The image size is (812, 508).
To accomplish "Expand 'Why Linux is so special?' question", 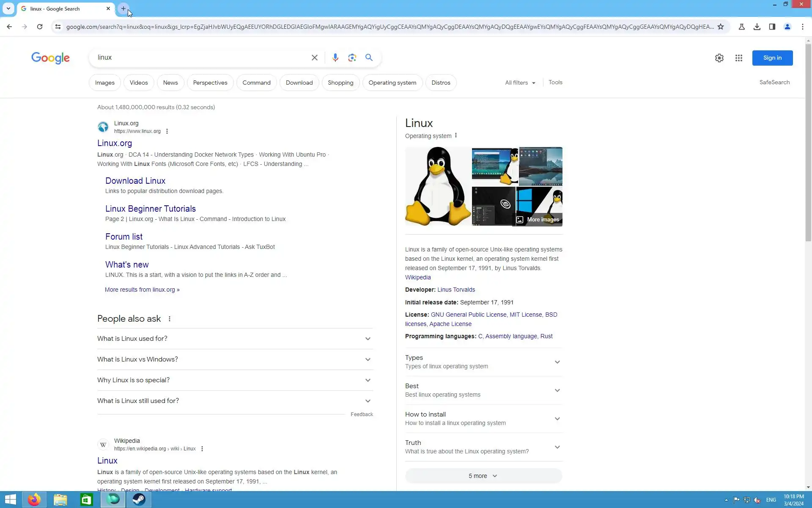I will click(x=235, y=380).
